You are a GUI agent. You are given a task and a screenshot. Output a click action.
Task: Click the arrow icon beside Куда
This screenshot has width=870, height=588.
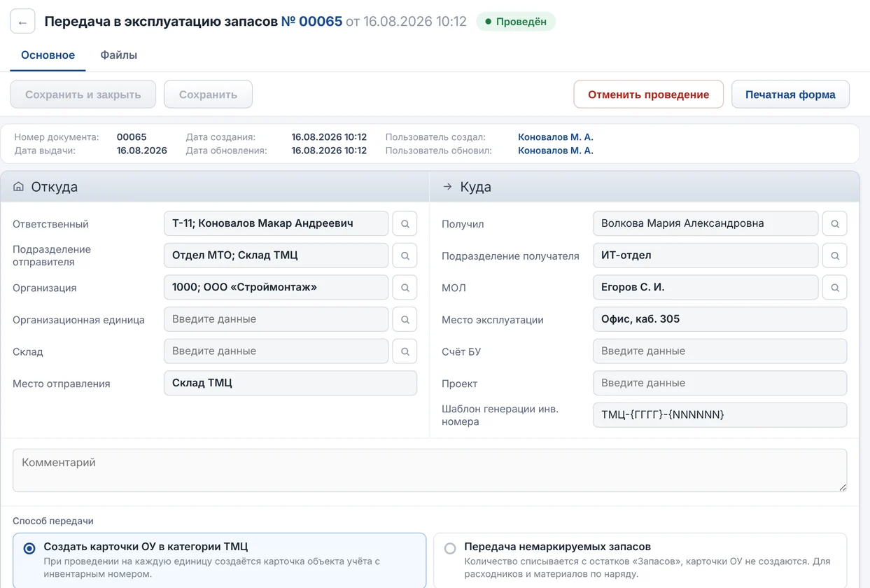[448, 187]
